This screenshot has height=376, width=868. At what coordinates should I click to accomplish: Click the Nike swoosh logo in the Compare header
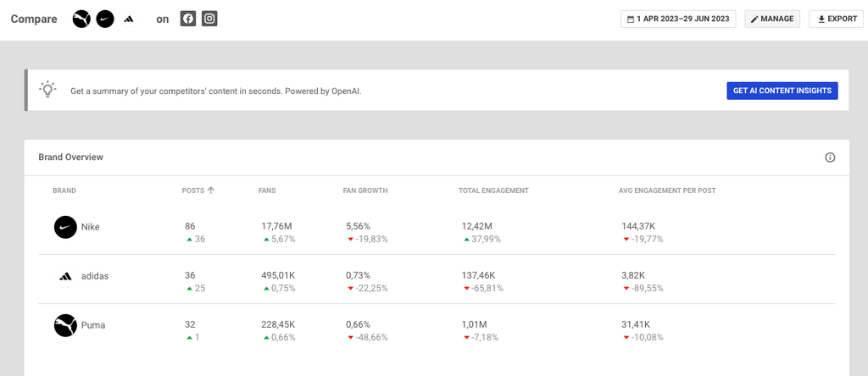tap(105, 19)
